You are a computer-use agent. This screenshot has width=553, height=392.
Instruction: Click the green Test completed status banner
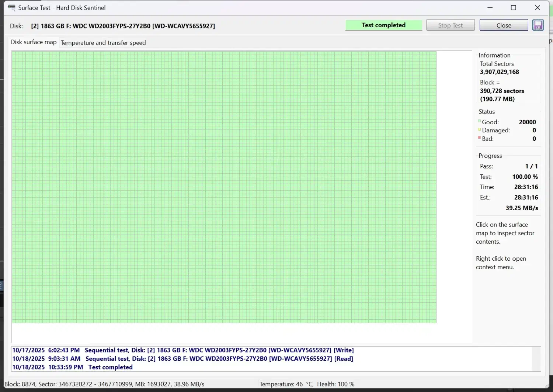pos(383,25)
